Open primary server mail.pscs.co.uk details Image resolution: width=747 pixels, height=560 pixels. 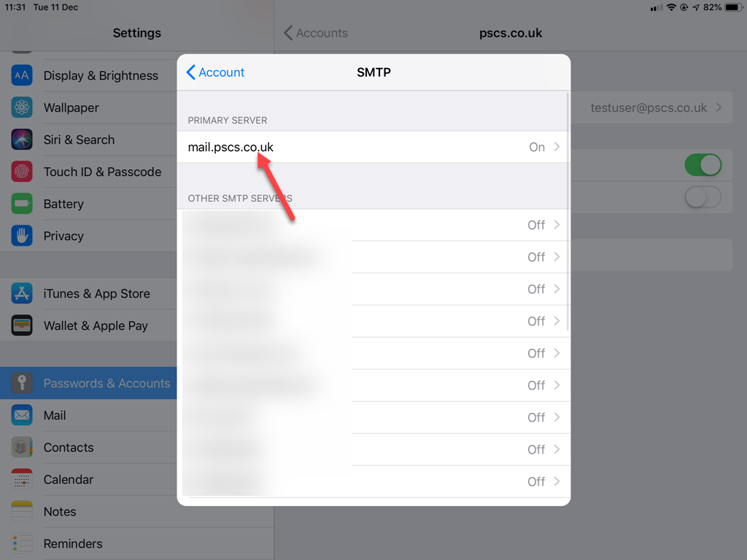click(x=373, y=147)
